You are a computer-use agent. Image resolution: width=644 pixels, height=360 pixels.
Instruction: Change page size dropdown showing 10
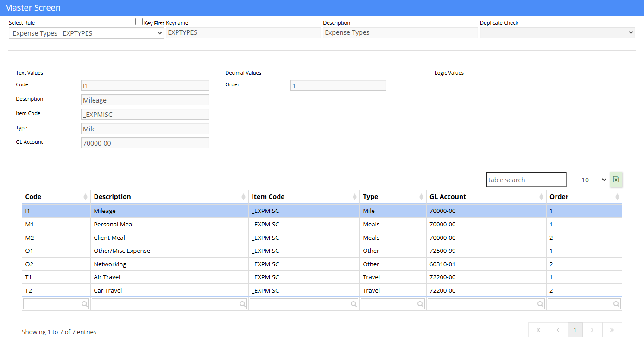click(x=591, y=180)
